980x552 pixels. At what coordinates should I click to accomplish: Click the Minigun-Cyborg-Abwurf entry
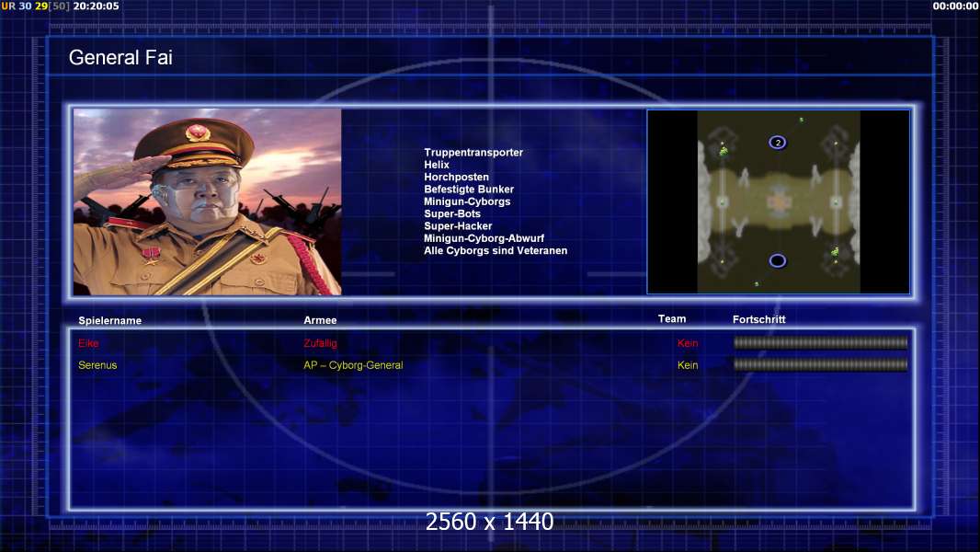(484, 238)
